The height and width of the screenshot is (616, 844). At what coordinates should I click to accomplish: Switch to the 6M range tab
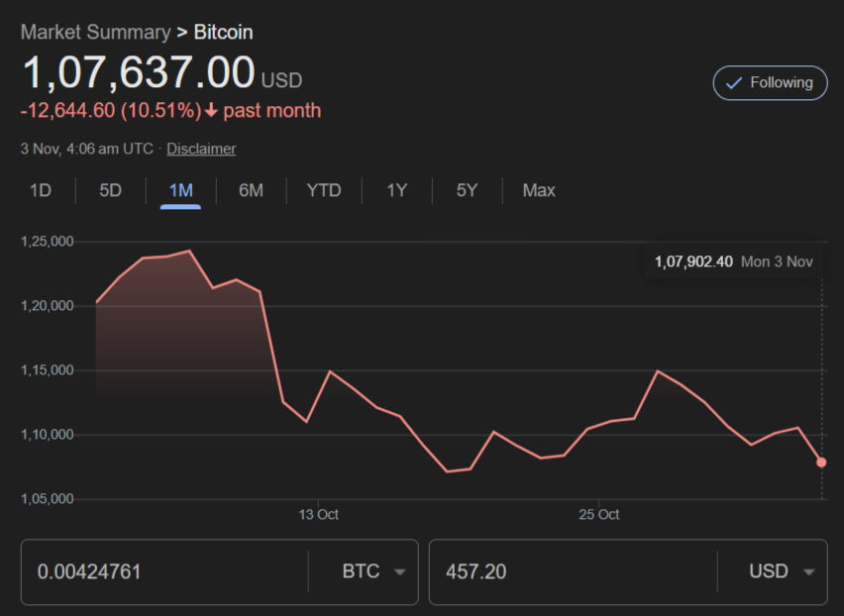pos(251,190)
